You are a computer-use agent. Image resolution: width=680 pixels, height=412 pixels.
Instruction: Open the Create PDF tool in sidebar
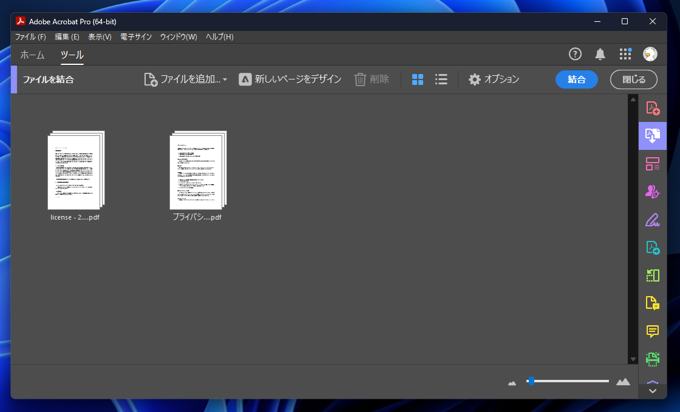click(653, 108)
